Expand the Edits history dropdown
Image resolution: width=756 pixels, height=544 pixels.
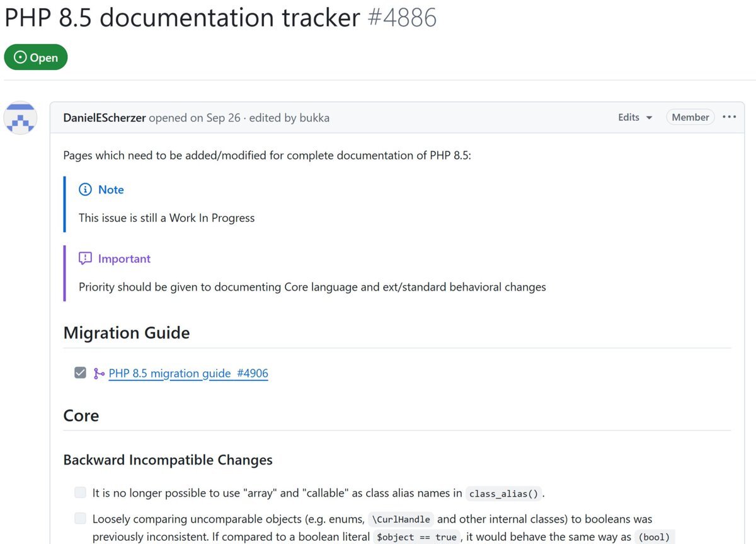(x=634, y=117)
